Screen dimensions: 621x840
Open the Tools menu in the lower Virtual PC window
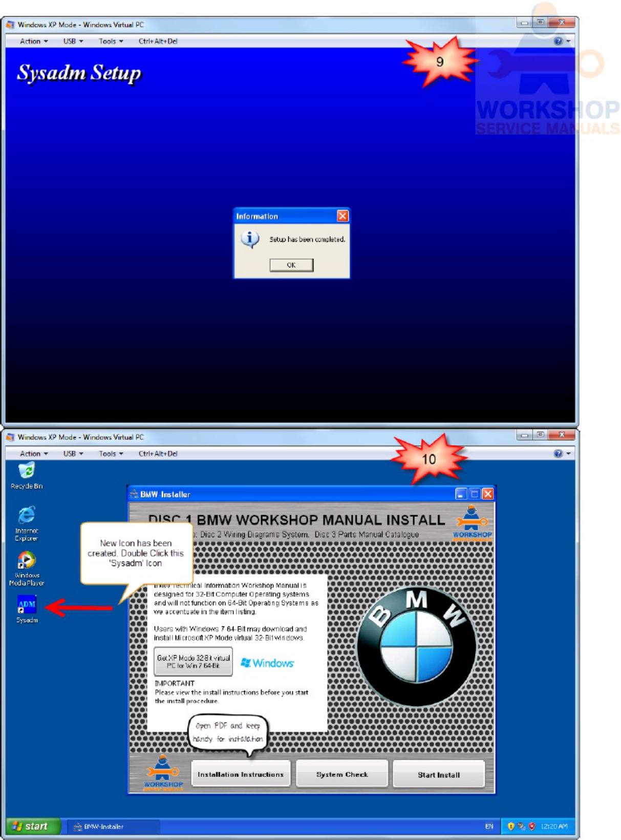coord(111,453)
